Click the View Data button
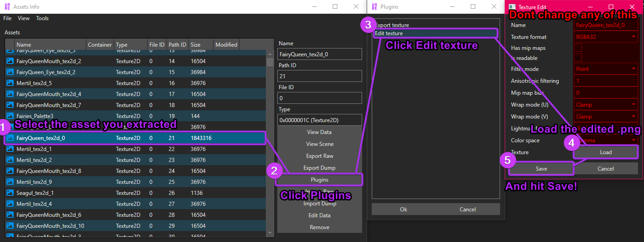The width and height of the screenshot is (644, 242). point(319,132)
